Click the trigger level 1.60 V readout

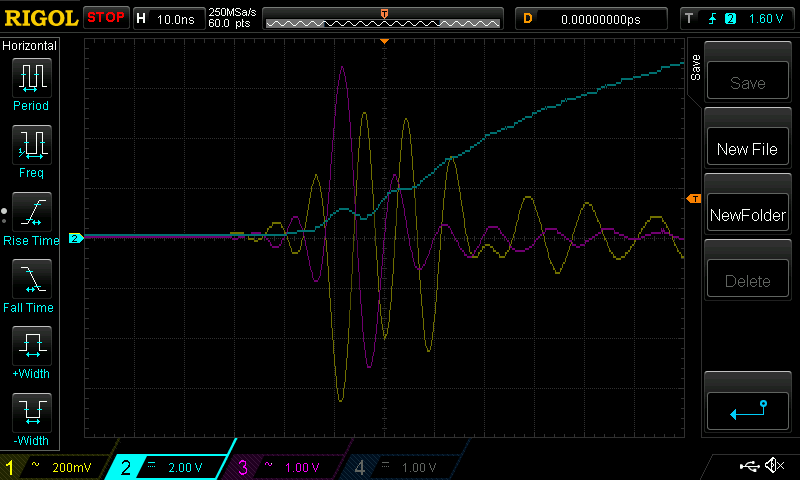click(766, 19)
